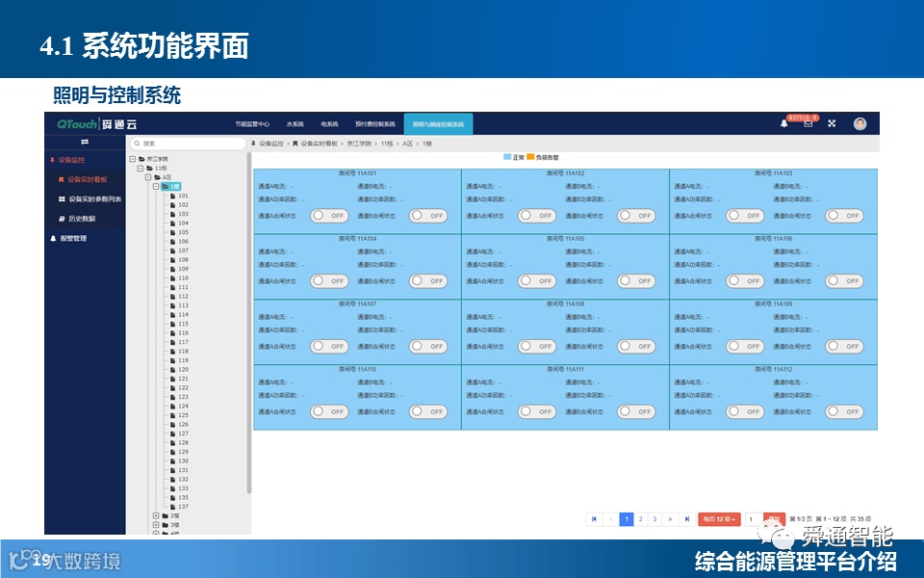Image resolution: width=924 pixels, height=578 pixels.
Task: Expand the 3楼 tree node
Action: point(156,525)
